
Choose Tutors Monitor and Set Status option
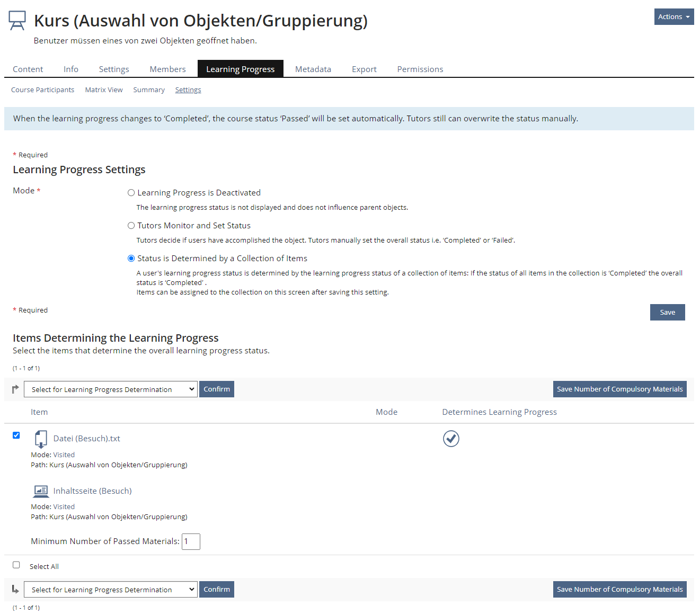point(131,226)
